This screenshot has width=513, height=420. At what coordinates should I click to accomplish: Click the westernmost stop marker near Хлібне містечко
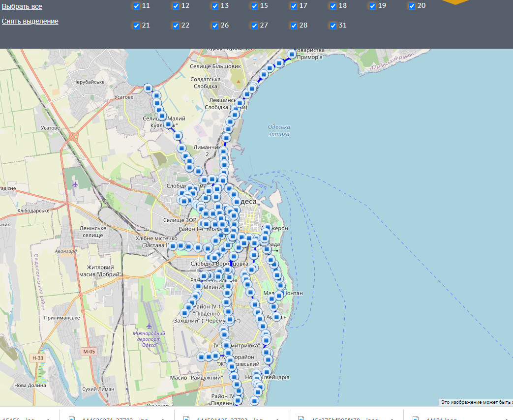pyautogui.click(x=173, y=246)
